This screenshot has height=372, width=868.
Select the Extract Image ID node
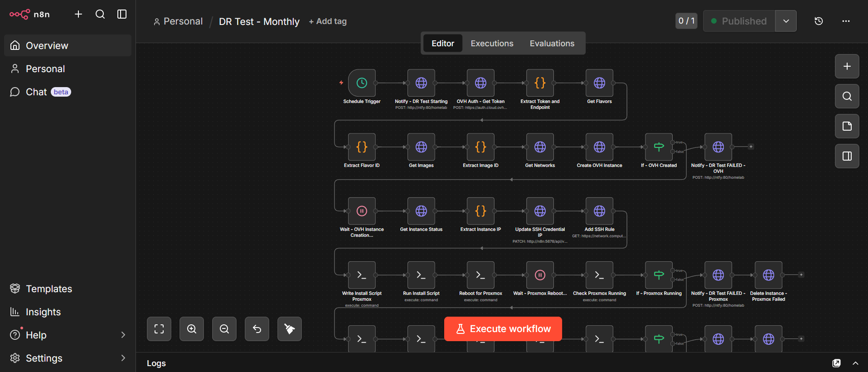pos(480,147)
